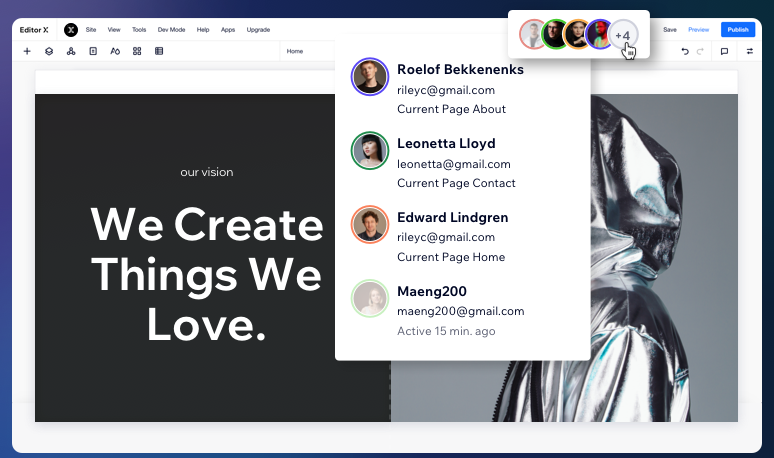Click Current Page Contact text
The height and width of the screenshot is (458, 774).
coord(456,183)
